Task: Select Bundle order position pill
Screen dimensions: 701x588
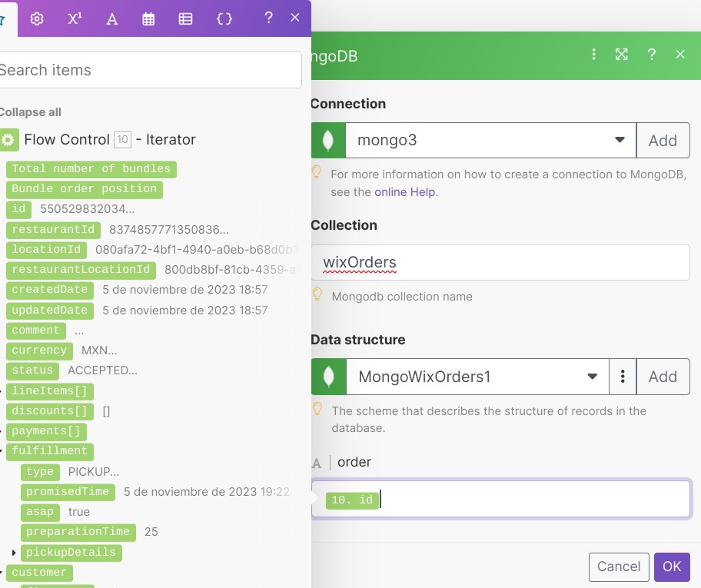Action: click(85, 189)
